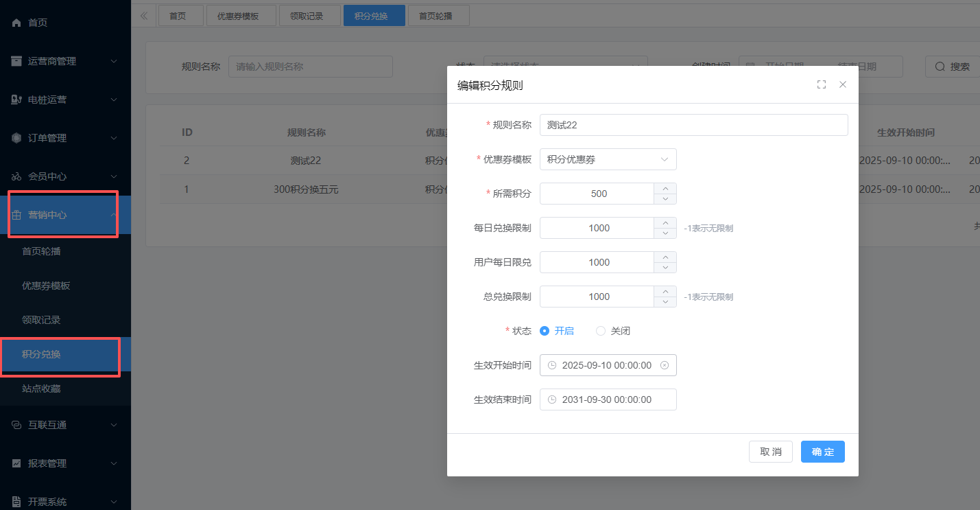Image resolution: width=980 pixels, height=510 pixels.
Task: Click the 规则名称 input in the dialog
Action: click(693, 125)
